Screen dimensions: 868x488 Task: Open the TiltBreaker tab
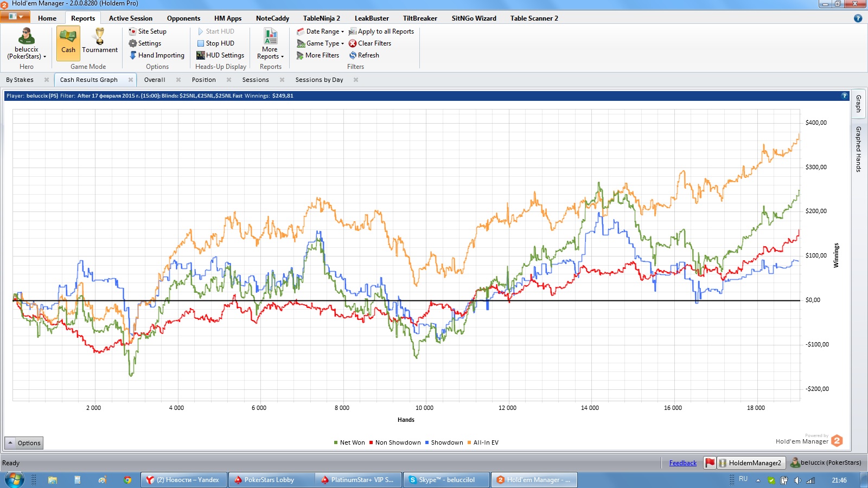tap(420, 18)
